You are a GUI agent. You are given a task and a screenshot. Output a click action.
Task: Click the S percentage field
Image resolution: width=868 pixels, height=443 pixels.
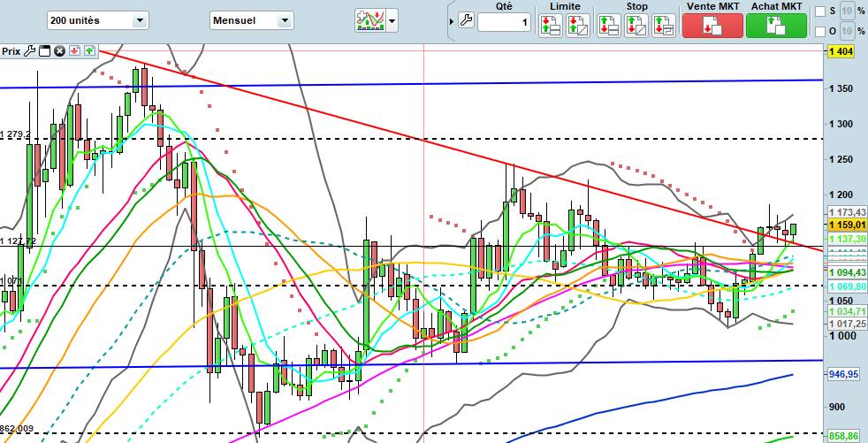(x=846, y=11)
